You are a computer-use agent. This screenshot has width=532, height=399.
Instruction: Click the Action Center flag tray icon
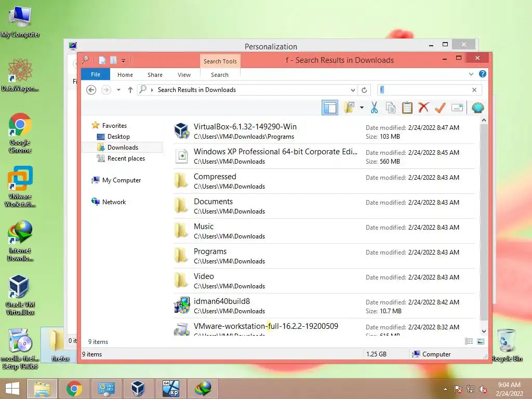coord(458,389)
